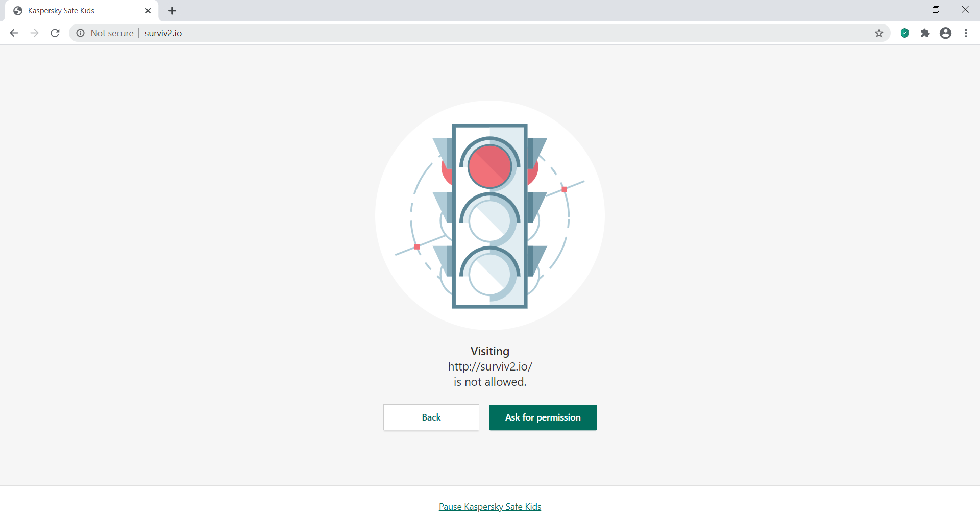Screen dimensions: 980x518
Task: Open the Chrome profile account icon
Action: [x=945, y=33]
